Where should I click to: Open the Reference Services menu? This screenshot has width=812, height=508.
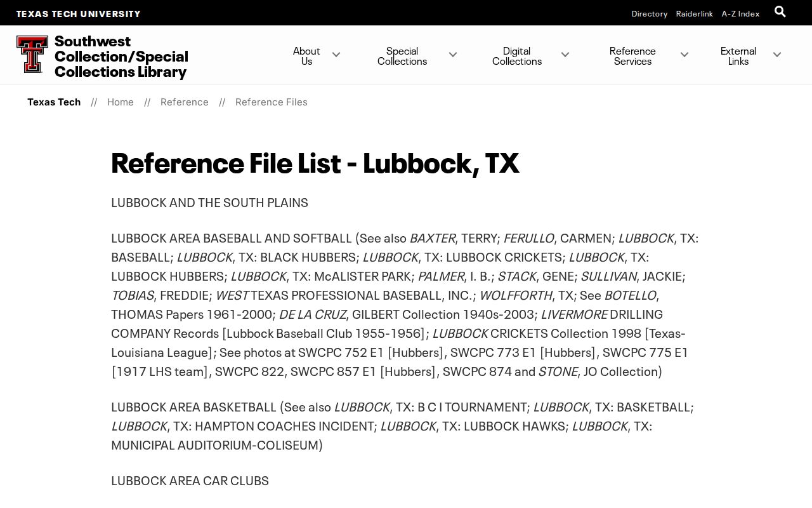[x=632, y=56]
